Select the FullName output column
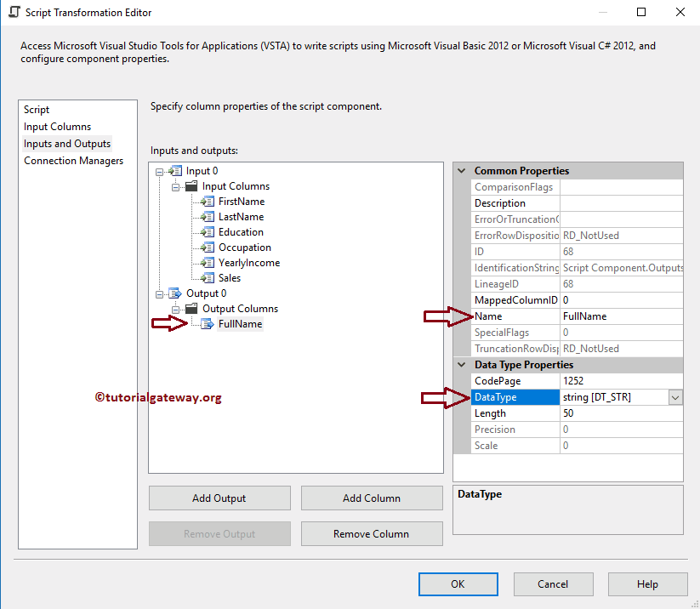Screen dimensions: 700x609 (240, 324)
